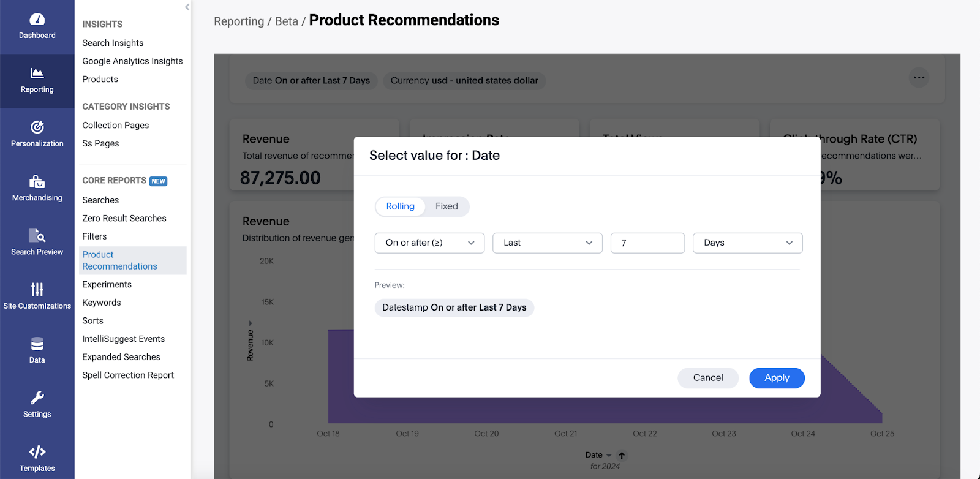The width and height of the screenshot is (980, 479).
Task: Open the Reporting chart icon
Action: 37,74
